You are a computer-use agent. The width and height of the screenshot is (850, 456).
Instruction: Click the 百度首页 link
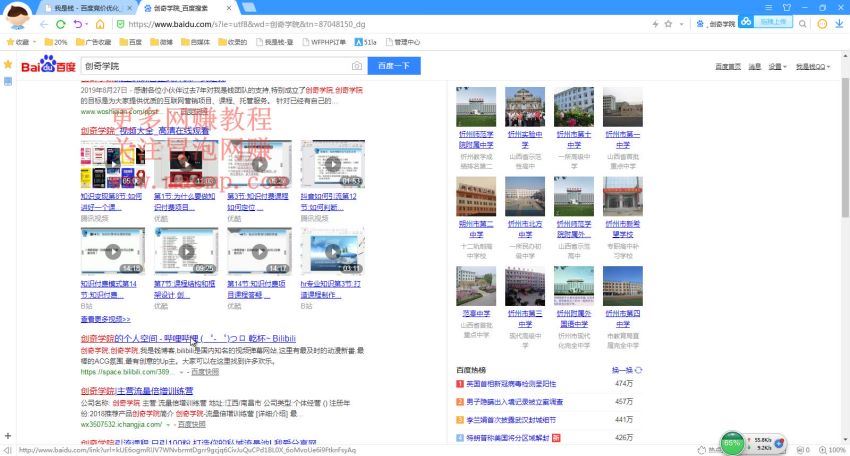(728, 67)
